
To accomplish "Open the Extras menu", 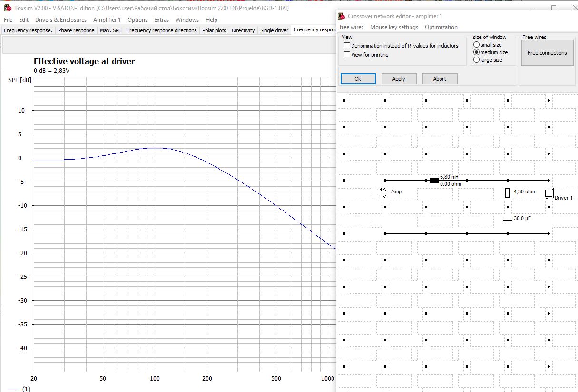I will [161, 20].
